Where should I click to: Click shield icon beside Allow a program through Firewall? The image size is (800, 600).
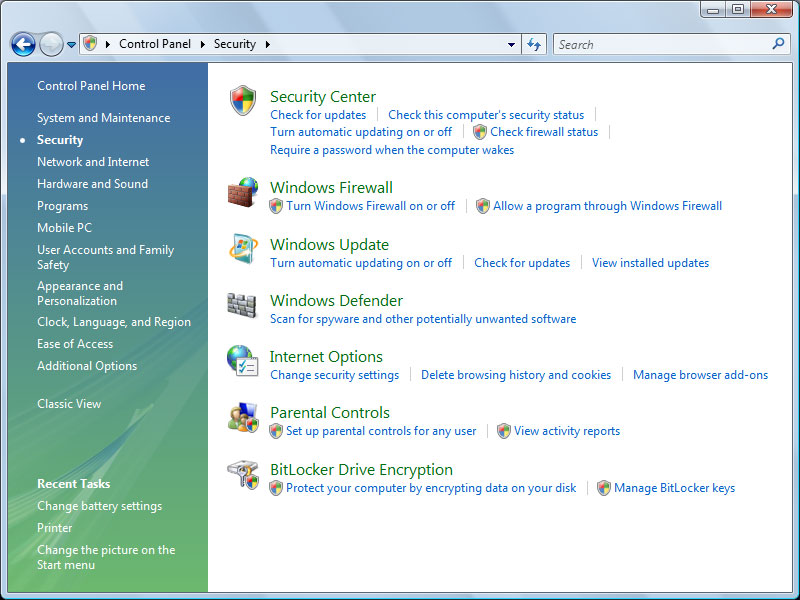click(x=483, y=206)
